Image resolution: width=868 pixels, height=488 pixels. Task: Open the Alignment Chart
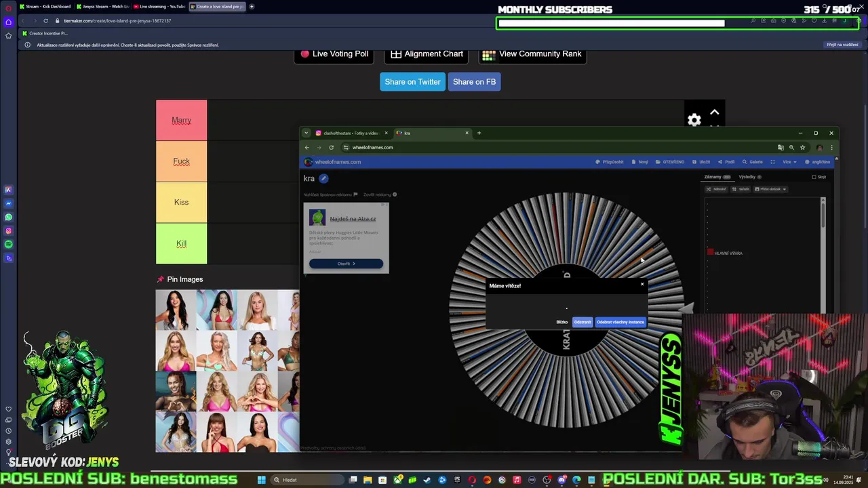427,54
